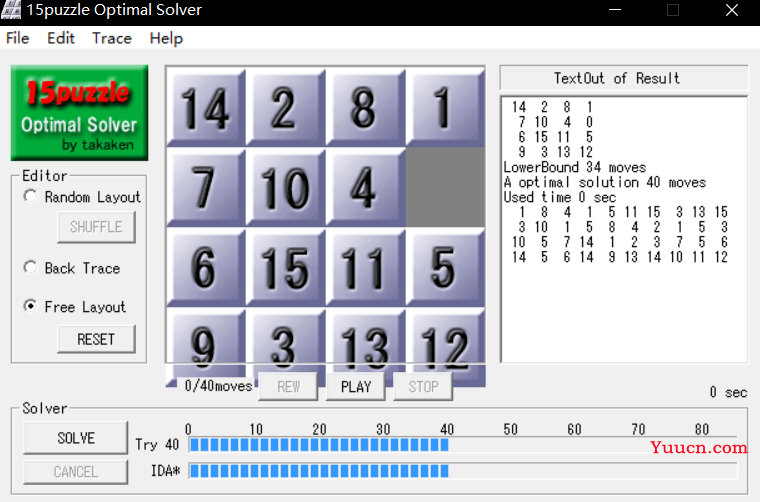This screenshot has width=760, height=502.
Task: Select the Free Layout radio button
Action: point(30,307)
